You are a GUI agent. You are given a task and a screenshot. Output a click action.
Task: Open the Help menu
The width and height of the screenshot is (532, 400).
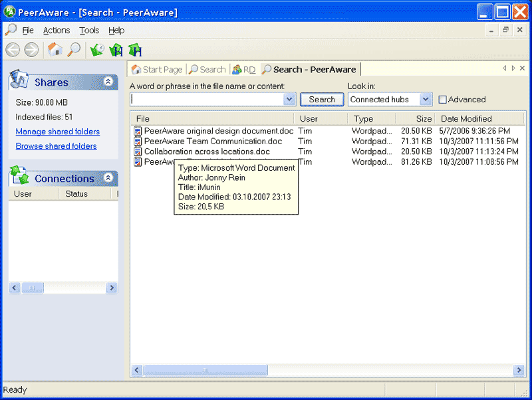[x=116, y=31]
